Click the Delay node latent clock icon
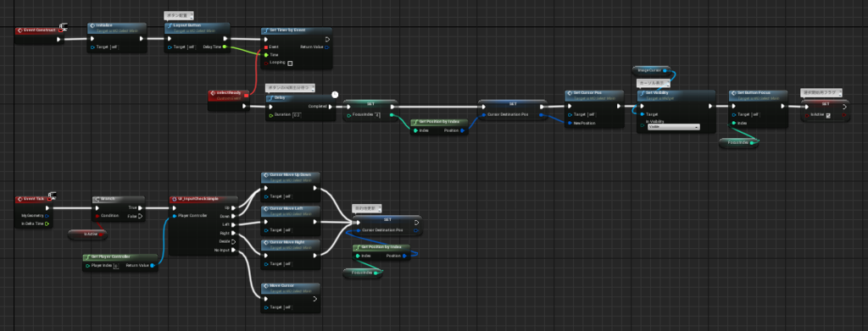868x331 pixels. (335, 95)
